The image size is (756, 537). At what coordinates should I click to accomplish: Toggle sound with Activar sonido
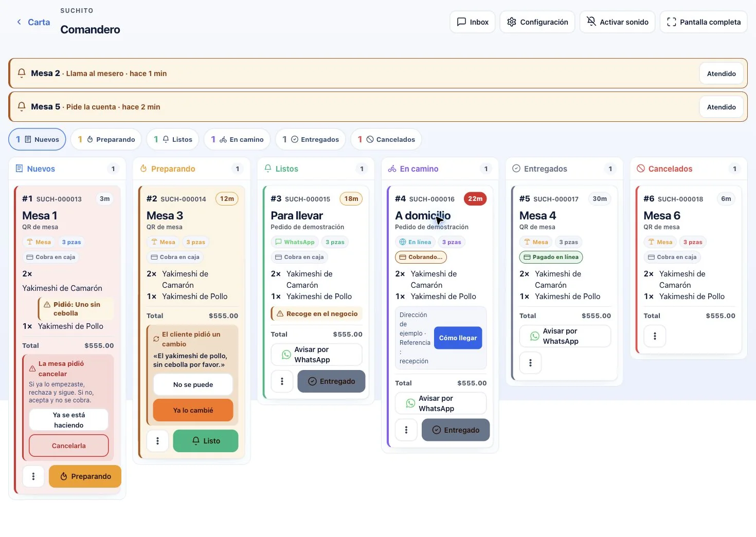coord(618,22)
